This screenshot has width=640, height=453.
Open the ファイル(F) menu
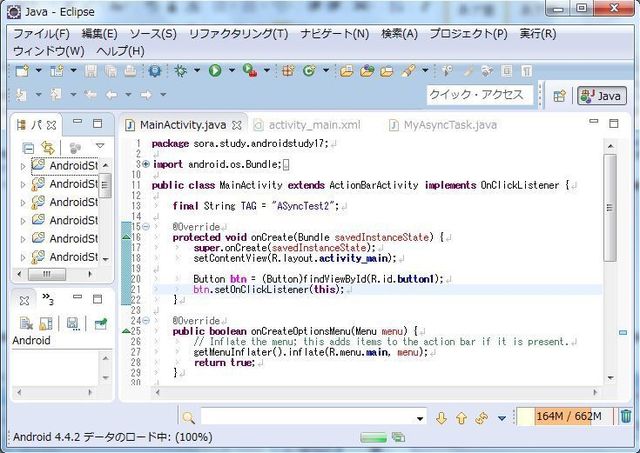(x=41, y=34)
